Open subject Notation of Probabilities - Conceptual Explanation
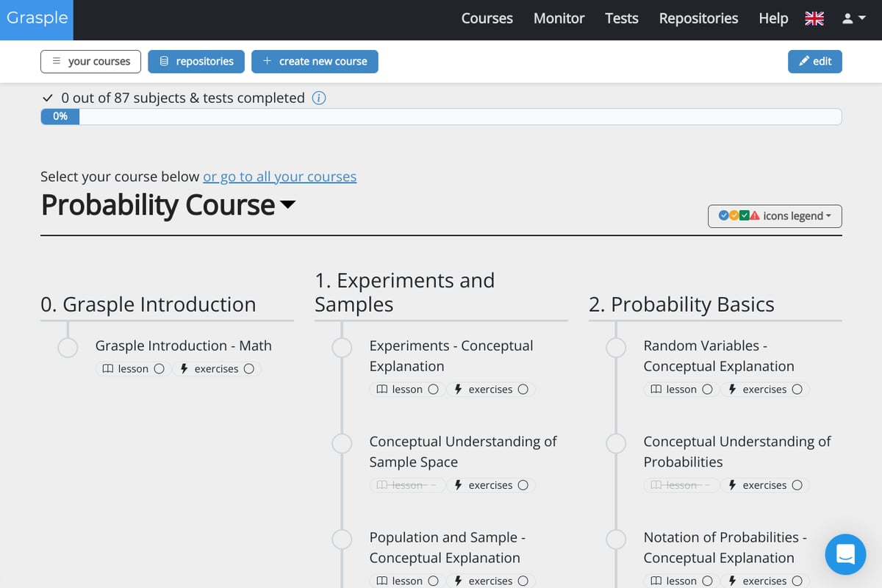882x588 pixels. 725,548
